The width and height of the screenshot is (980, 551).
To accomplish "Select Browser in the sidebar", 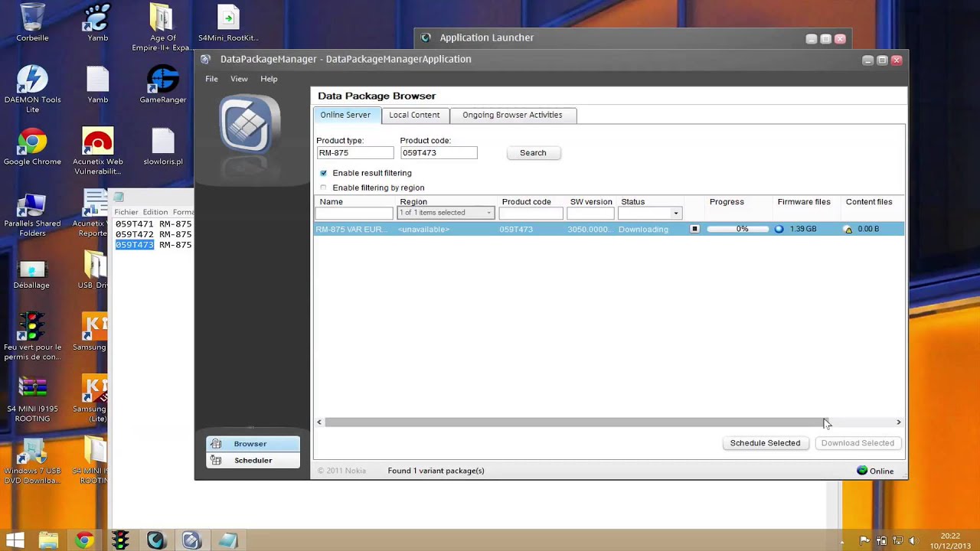I will (x=253, y=444).
